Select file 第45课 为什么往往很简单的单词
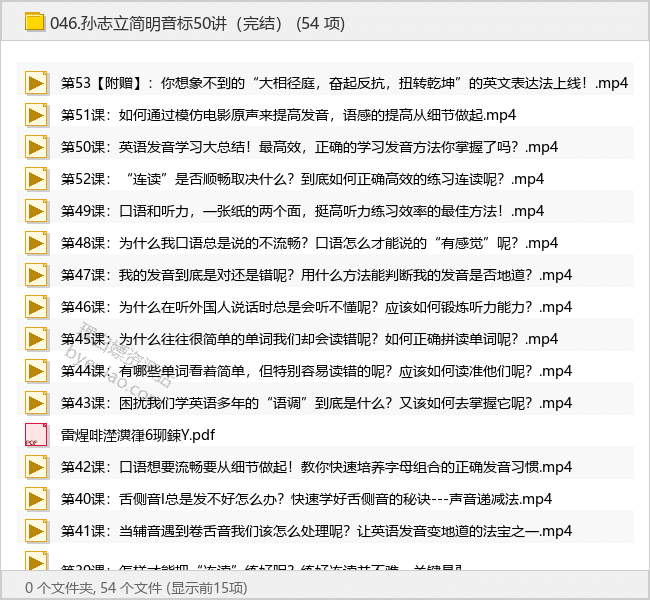Screen dimensions: 650x600 (x=309, y=339)
